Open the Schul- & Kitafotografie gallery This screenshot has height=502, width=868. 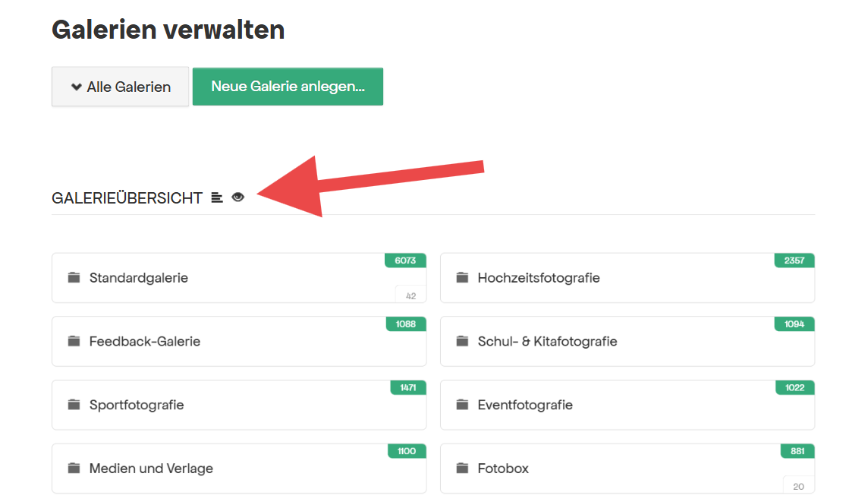coord(547,342)
